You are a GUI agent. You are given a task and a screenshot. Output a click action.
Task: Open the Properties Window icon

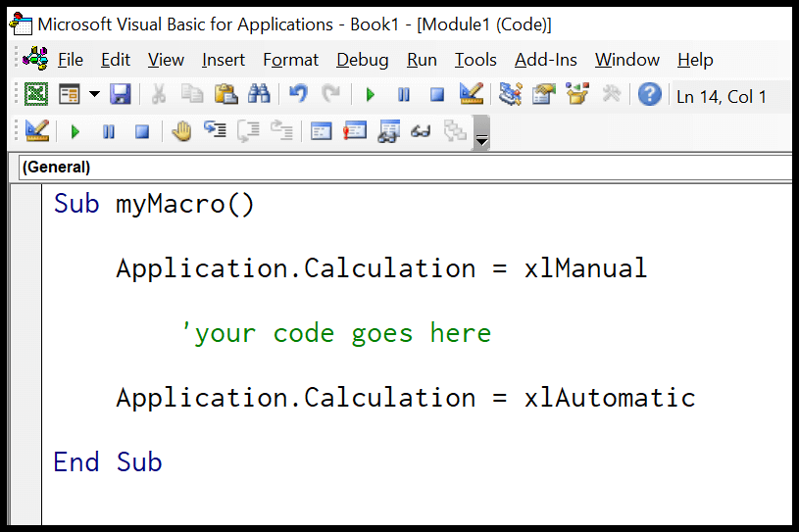pos(543,95)
